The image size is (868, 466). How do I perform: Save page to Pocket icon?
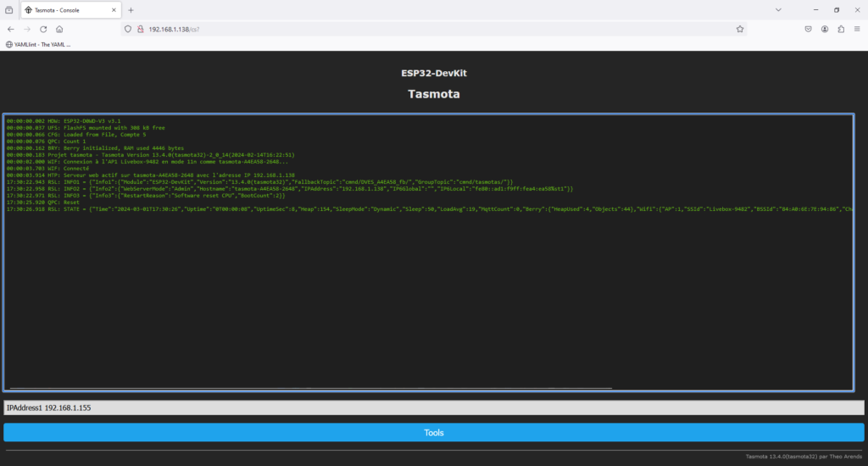[x=809, y=28]
